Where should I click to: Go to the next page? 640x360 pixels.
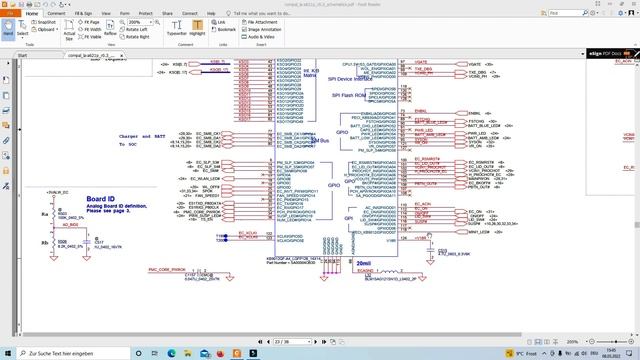(x=316, y=342)
